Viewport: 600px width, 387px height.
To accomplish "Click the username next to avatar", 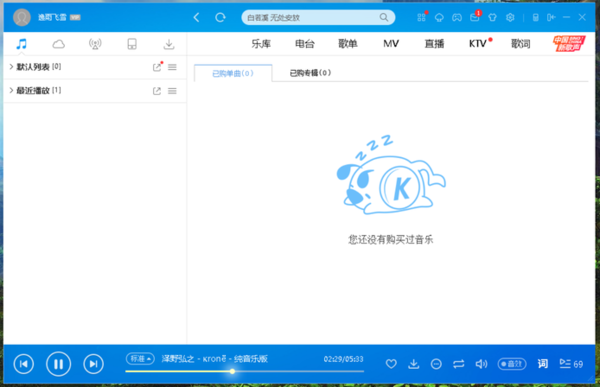I will tap(52, 17).
